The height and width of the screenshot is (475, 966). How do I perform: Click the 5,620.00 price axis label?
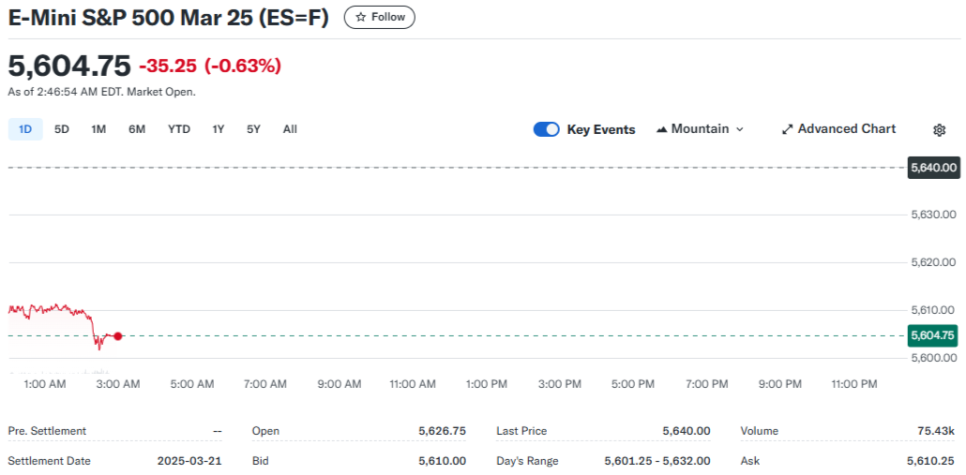(x=933, y=262)
